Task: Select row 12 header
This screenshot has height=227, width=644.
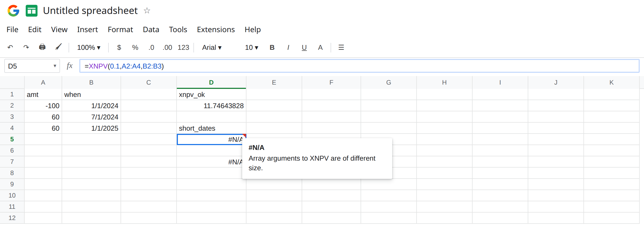Action: pos(12,218)
